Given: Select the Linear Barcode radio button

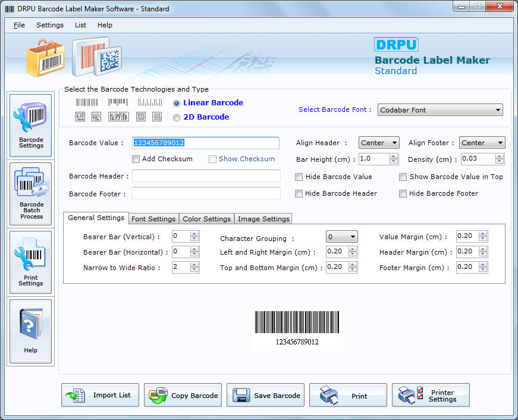Looking at the screenshot, I should pyautogui.click(x=177, y=104).
